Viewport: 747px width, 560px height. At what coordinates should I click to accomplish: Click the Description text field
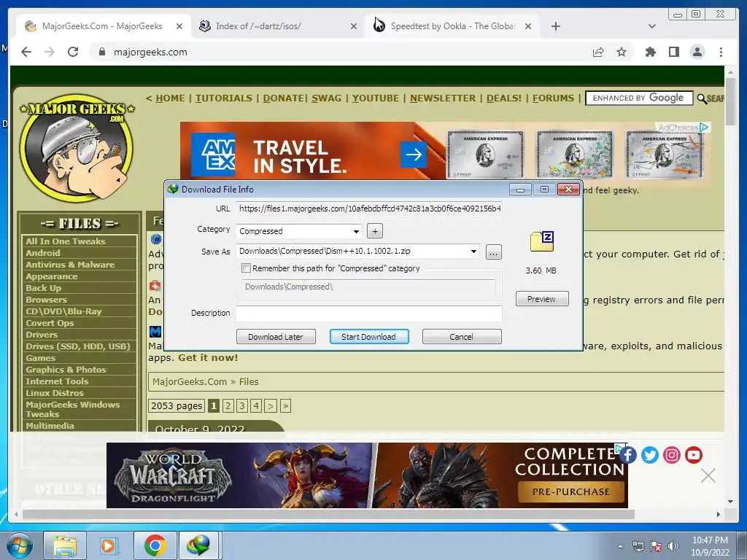pos(369,314)
